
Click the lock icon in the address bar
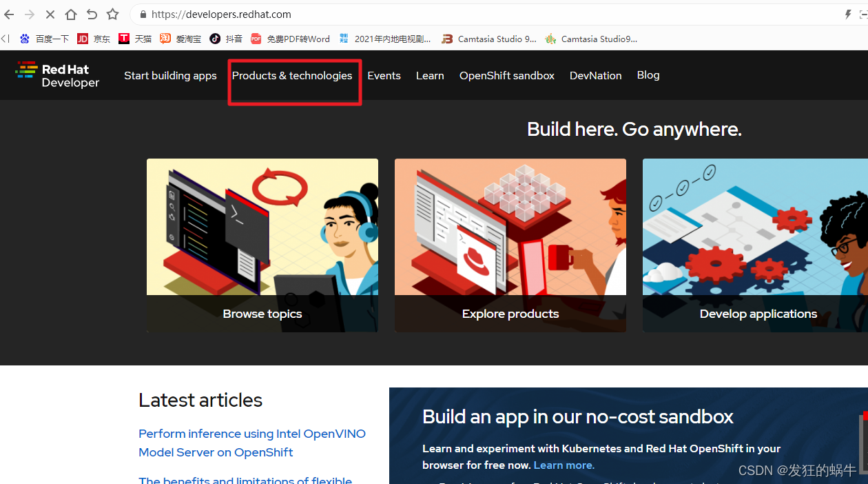(x=143, y=14)
